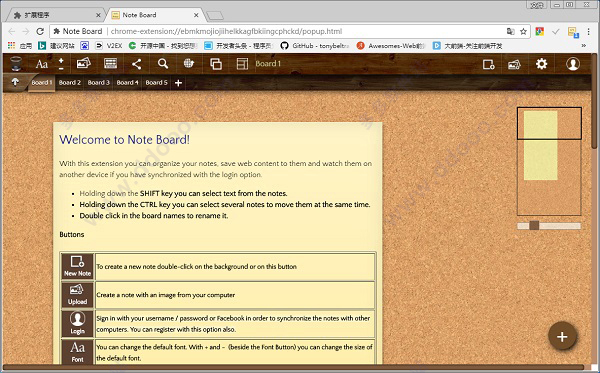Click the colorful Chrome extension icon
600x373 pixels.
tap(540, 31)
